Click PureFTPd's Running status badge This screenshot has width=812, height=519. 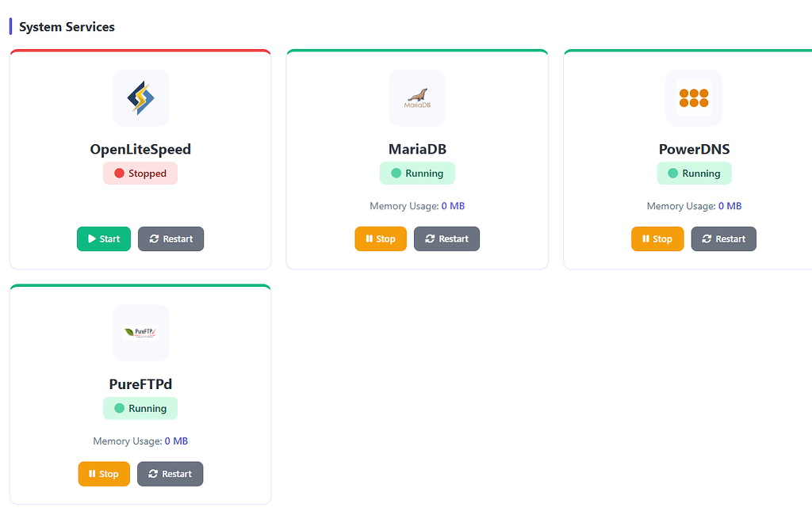(x=140, y=409)
